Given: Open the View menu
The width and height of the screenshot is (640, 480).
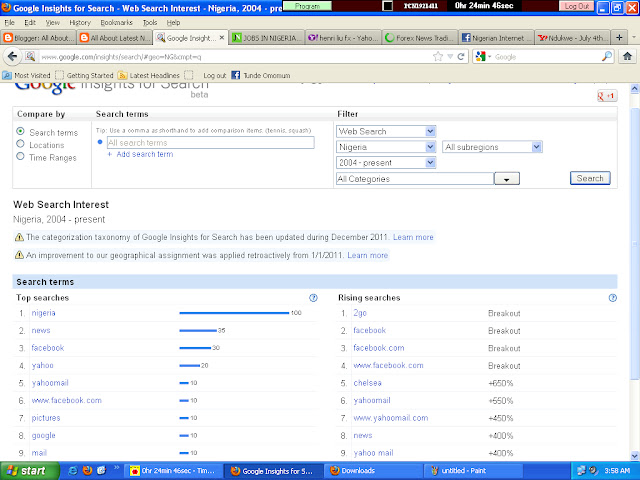Looking at the screenshot, I should point(53,22).
